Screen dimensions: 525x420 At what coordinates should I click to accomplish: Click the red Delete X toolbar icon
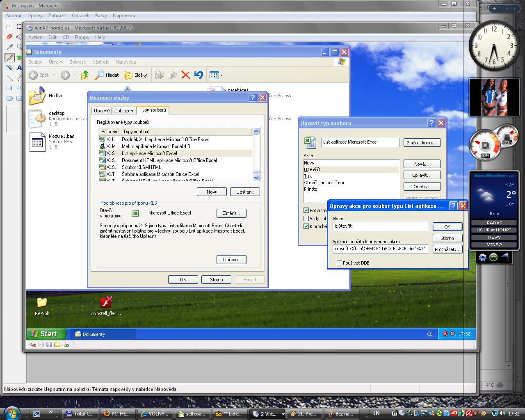point(185,75)
